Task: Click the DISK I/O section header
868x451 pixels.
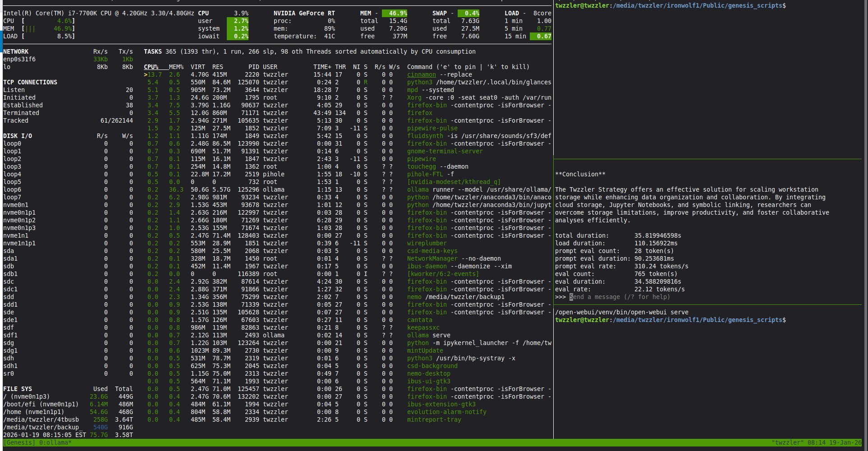Action: [x=18, y=136]
